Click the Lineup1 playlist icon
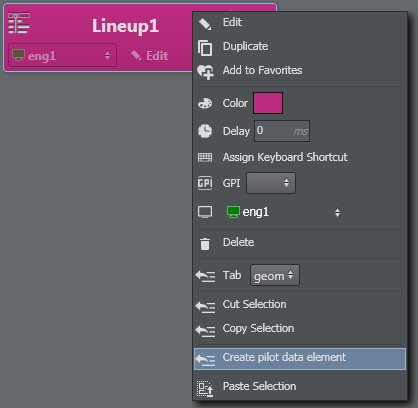The width and height of the screenshot is (418, 408). 19,23
